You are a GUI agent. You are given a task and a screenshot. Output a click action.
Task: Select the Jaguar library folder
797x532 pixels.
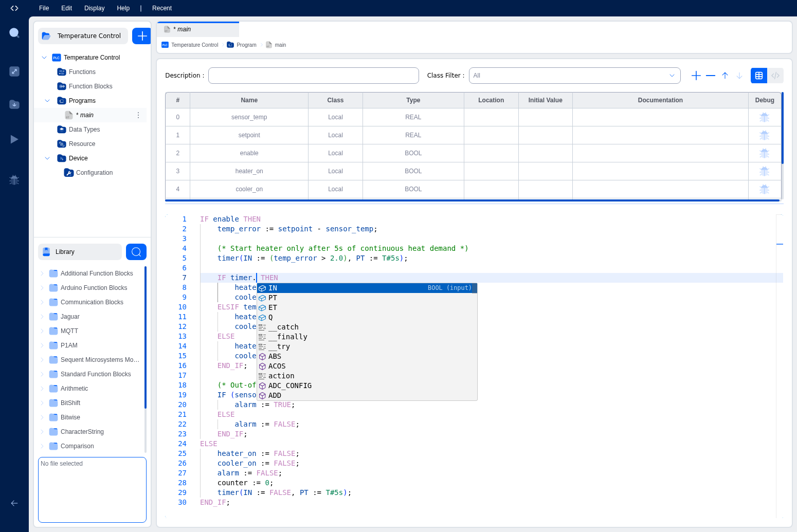point(70,317)
